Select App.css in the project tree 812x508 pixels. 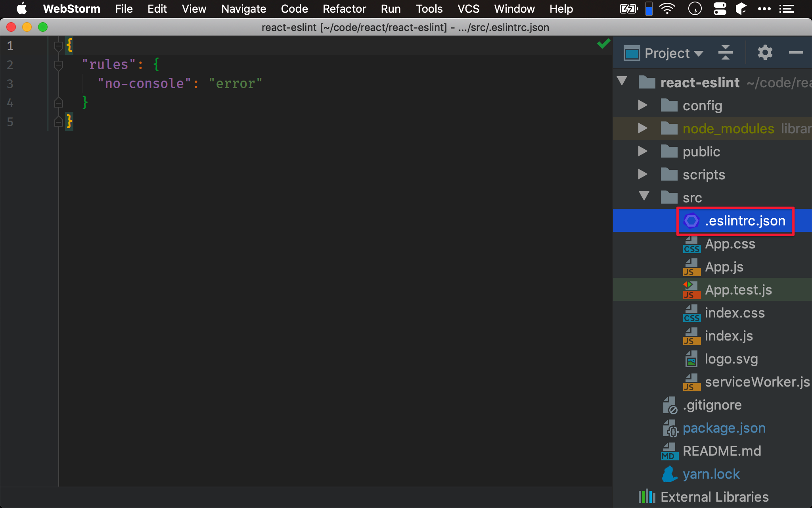coord(712,243)
